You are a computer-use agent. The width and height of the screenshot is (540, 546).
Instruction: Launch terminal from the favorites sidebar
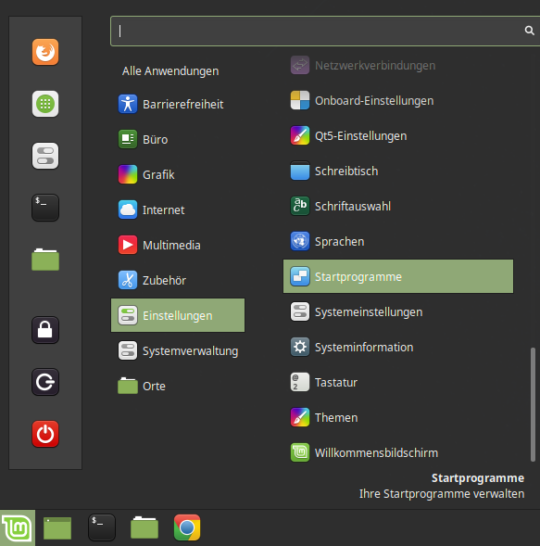45,208
